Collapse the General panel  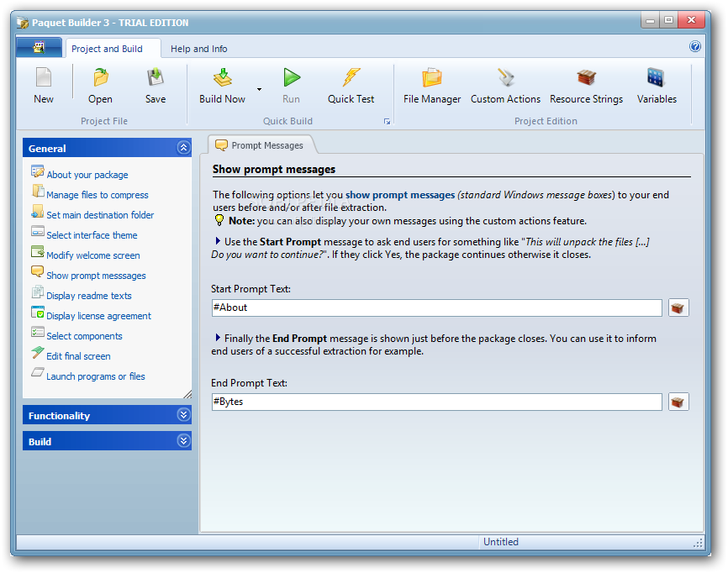(x=184, y=148)
